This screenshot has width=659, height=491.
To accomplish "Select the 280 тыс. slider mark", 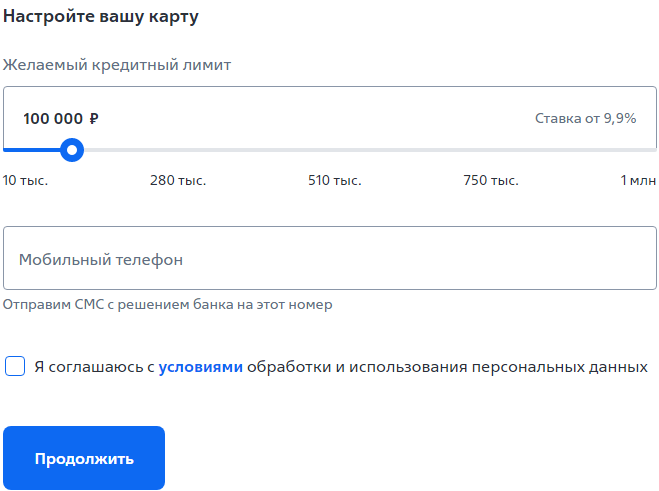I will (178, 180).
